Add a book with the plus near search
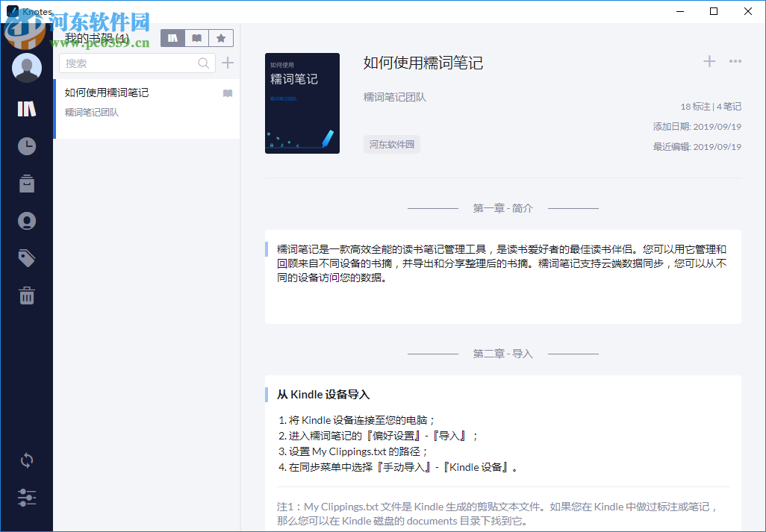 click(x=228, y=63)
